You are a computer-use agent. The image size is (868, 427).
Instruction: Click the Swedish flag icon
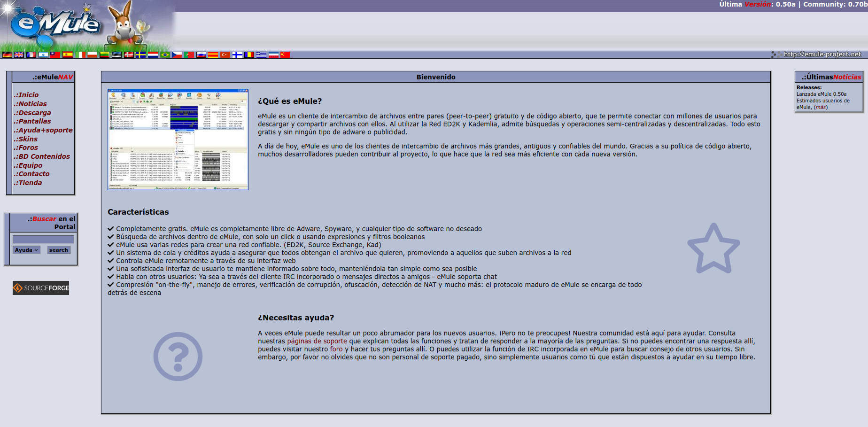pos(140,55)
